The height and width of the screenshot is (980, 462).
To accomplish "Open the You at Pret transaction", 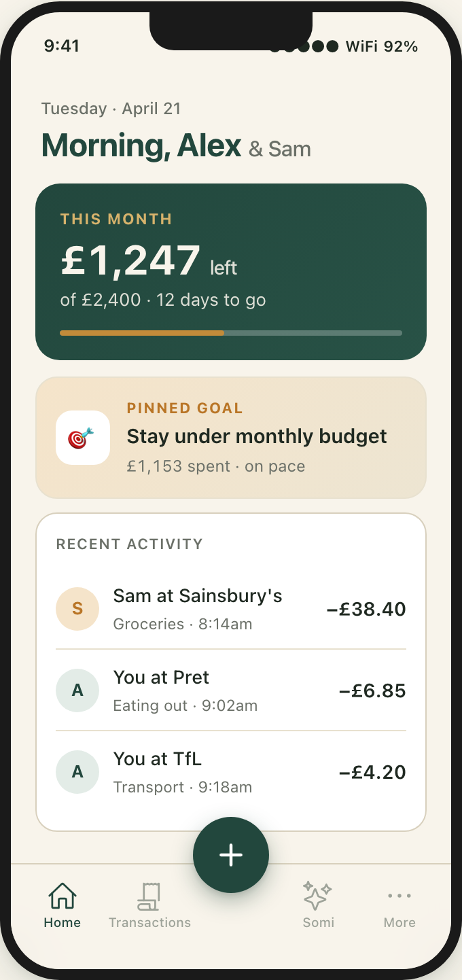I will 231,690.
